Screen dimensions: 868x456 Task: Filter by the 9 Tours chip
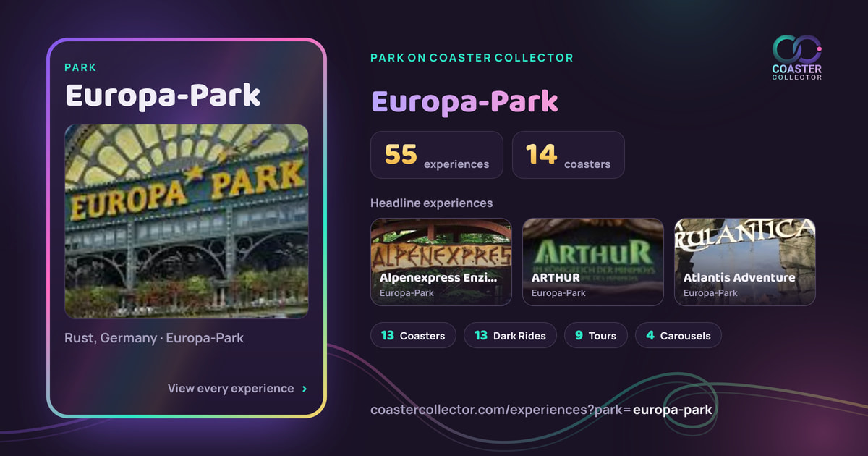596,336
